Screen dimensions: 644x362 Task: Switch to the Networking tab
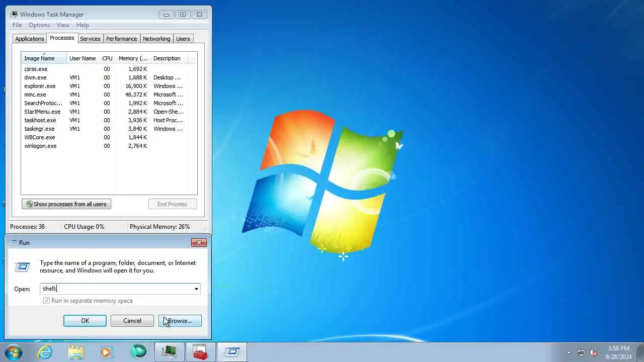pos(156,39)
